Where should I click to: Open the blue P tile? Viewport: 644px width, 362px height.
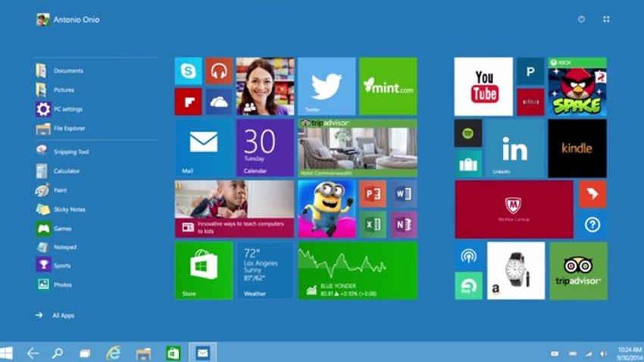pos(530,71)
